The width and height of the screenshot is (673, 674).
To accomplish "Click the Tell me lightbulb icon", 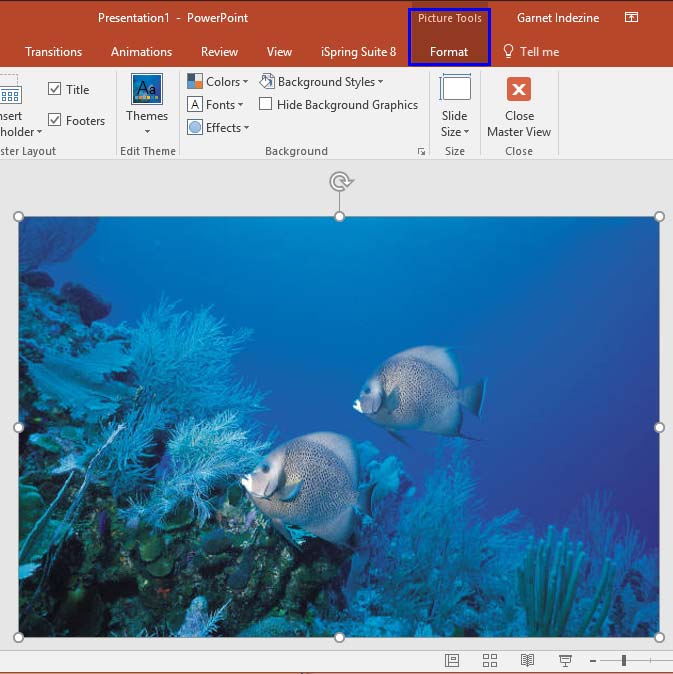I will pos(508,51).
